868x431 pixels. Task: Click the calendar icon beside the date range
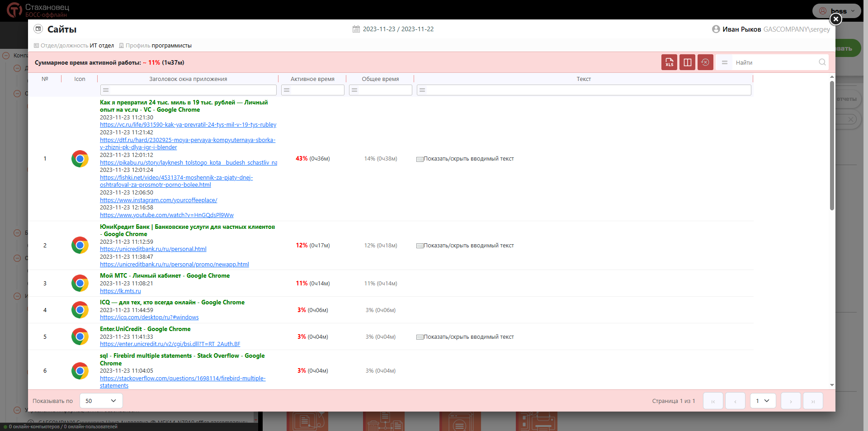click(356, 29)
